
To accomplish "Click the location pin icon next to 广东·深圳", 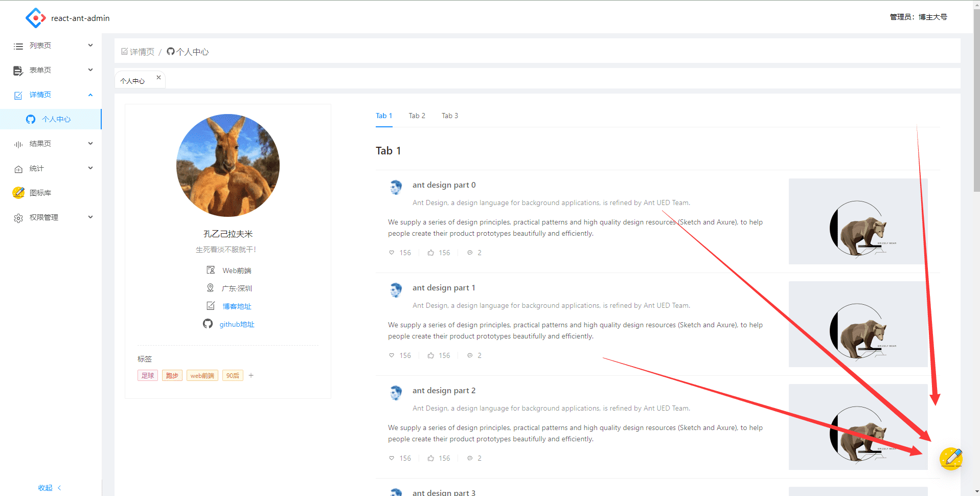I will click(210, 288).
